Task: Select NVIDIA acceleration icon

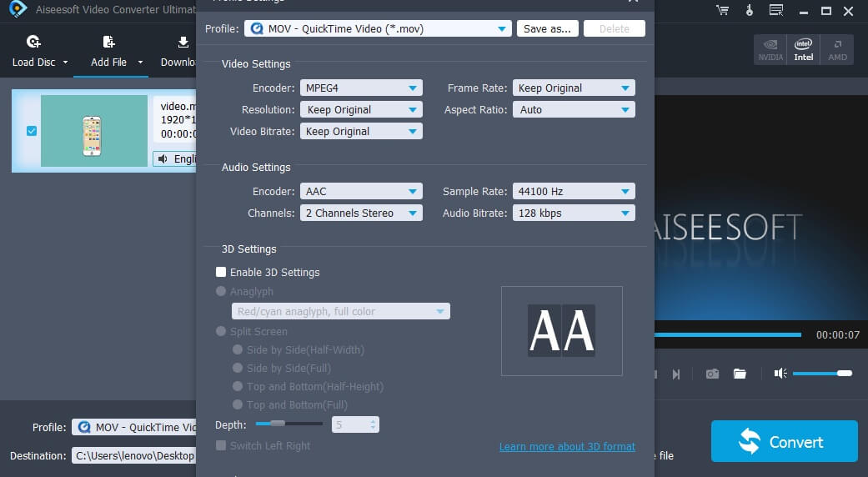Action: point(770,49)
